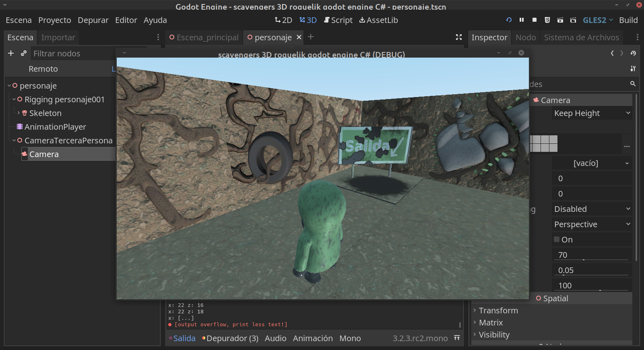This screenshot has height=350, width=644.
Task: Open the GLES2 renderer dropdown
Action: pyautogui.click(x=598, y=20)
